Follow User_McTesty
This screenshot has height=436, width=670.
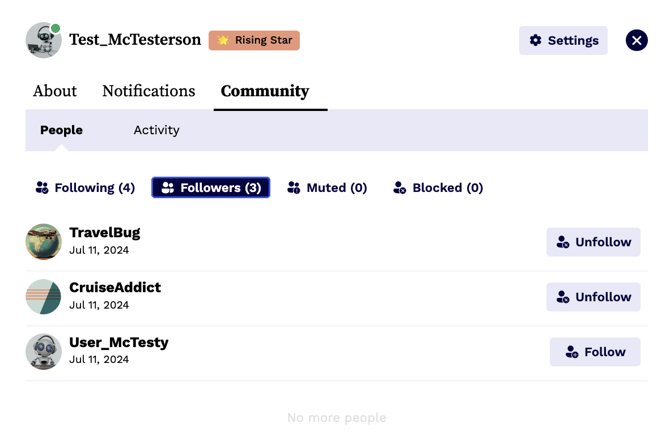[595, 352]
